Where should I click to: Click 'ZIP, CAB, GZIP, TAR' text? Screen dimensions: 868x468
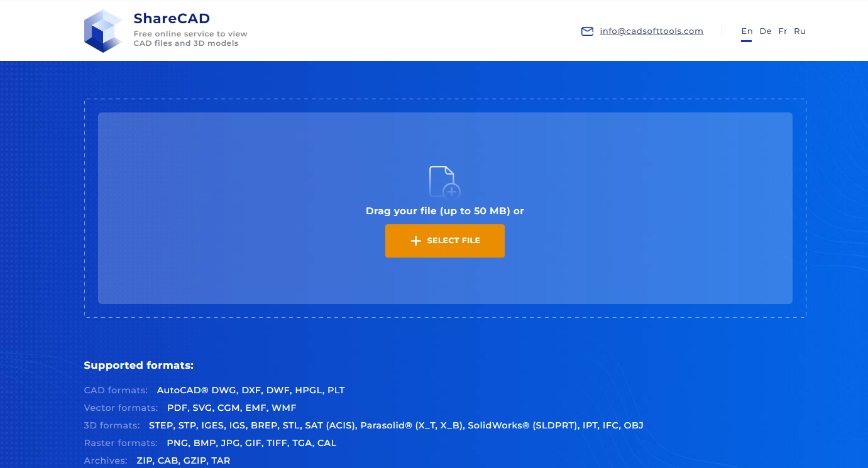(x=184, y=460)
